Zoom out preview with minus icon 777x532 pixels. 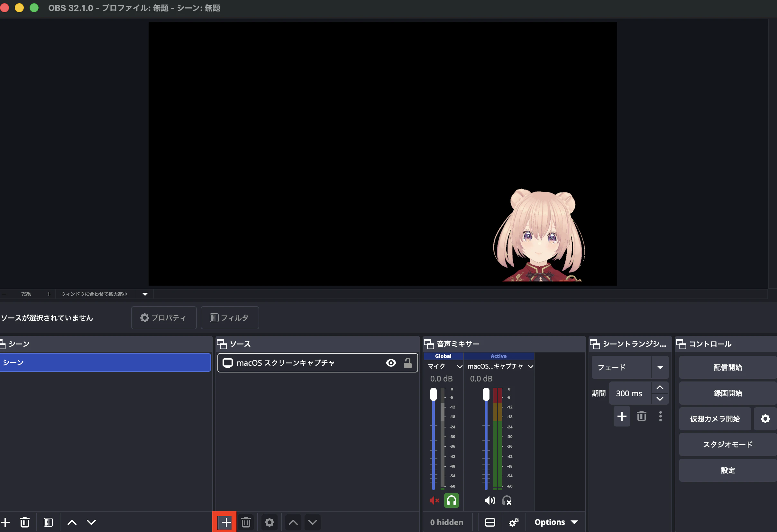[x=4, y=294]
